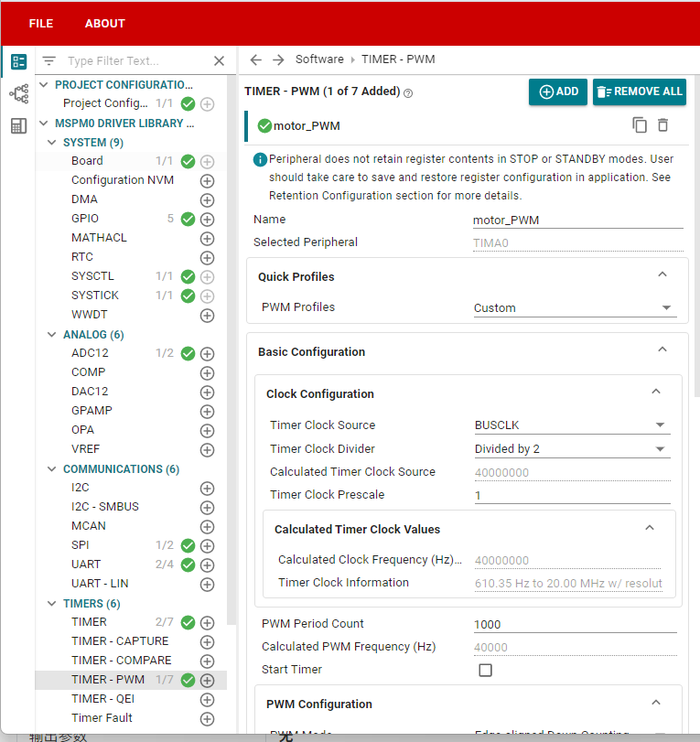Add Timer Fault with plus icon

point(207,719)
